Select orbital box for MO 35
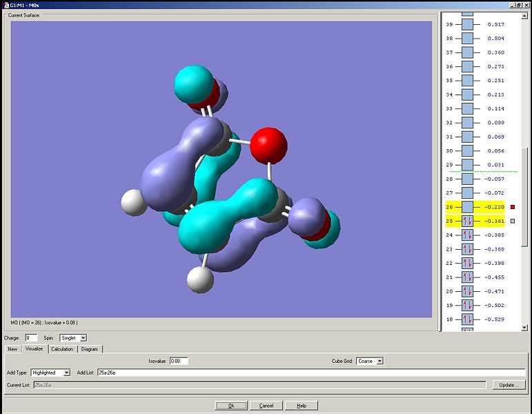Screen dimensions: 532x414 coord(467,81)
